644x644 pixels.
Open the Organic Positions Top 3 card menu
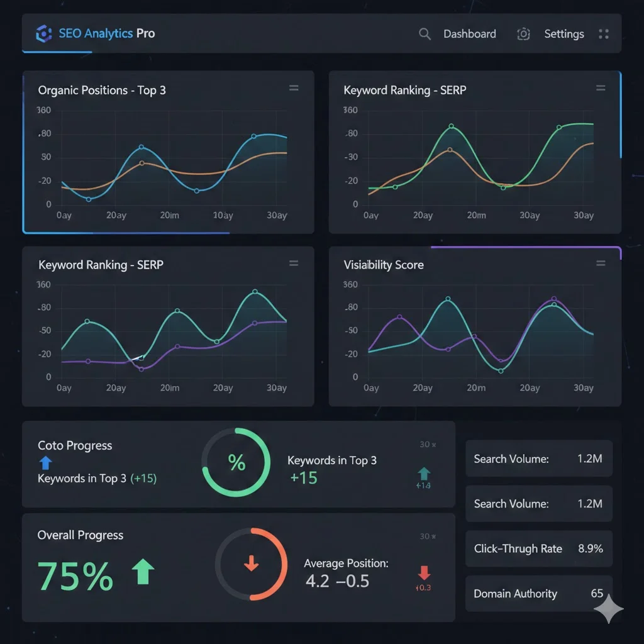point(294,88)
